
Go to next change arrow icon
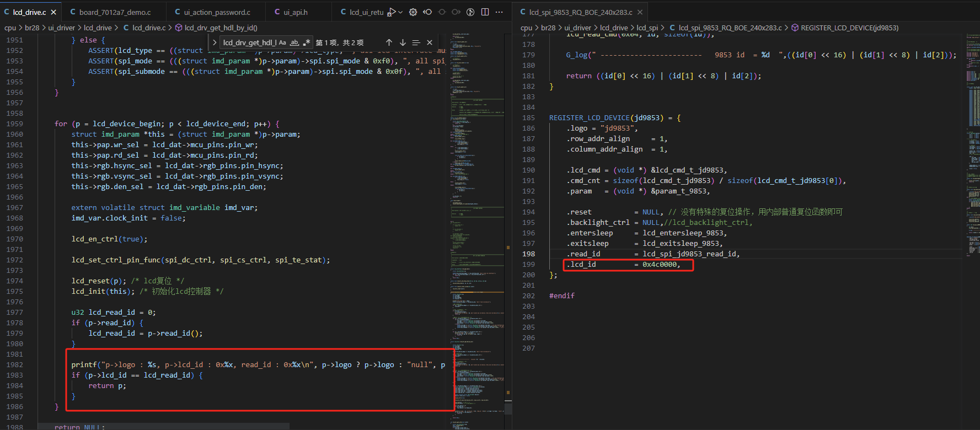pos(456,12)
